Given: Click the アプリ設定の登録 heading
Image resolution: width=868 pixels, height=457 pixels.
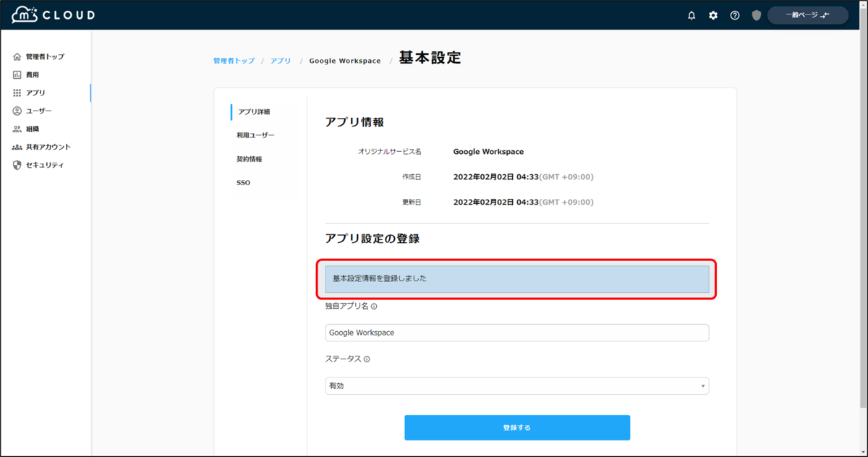Looking at the screenshot, I should coord(373,238).
